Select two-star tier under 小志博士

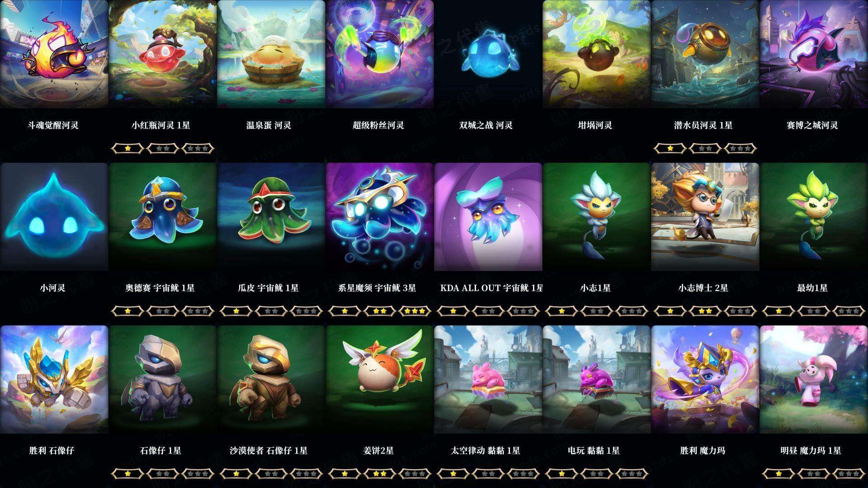[x=705, y=311]
